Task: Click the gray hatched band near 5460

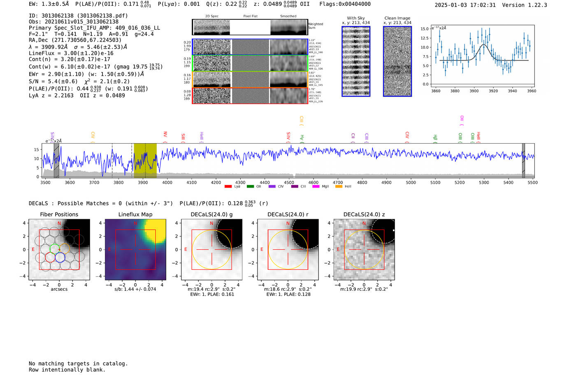Action: (523, 161)
